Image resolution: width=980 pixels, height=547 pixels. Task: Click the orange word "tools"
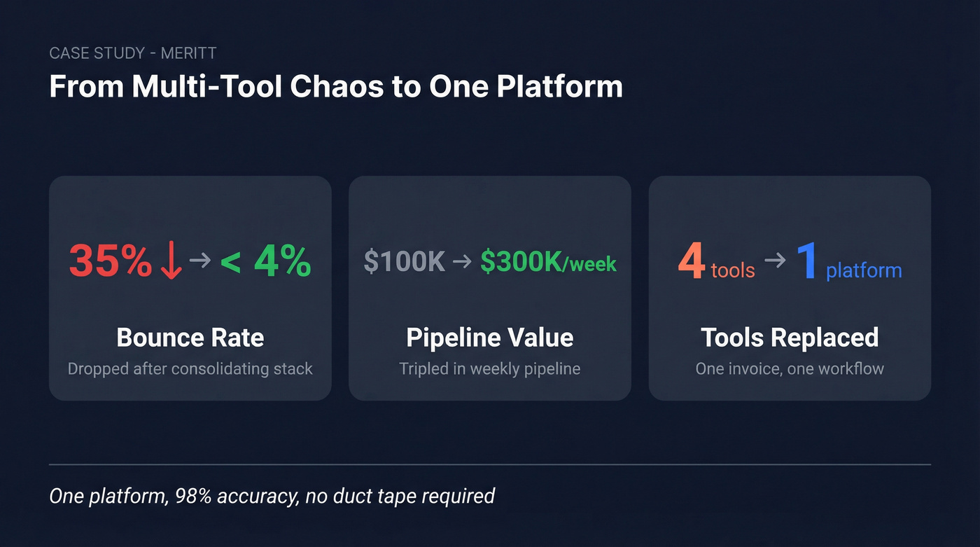click(733, 270)
